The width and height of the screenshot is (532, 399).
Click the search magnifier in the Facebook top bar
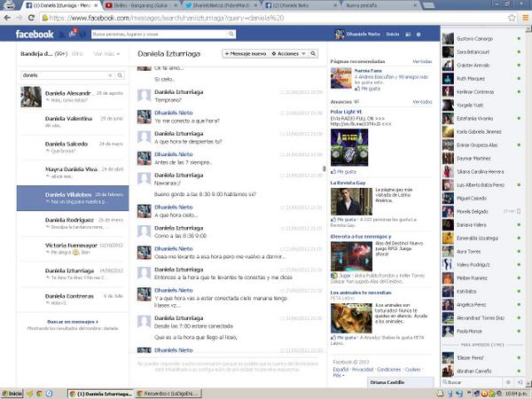coord(231,34)
